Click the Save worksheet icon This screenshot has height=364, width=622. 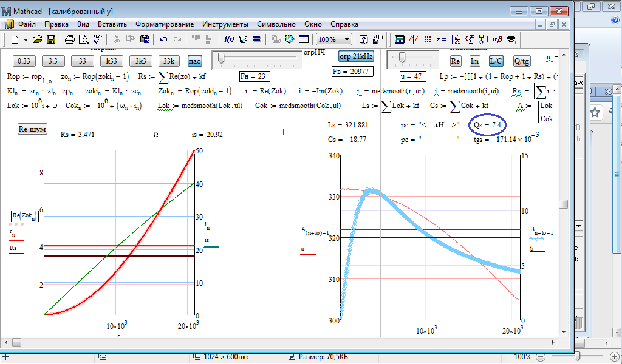(51, 39)
